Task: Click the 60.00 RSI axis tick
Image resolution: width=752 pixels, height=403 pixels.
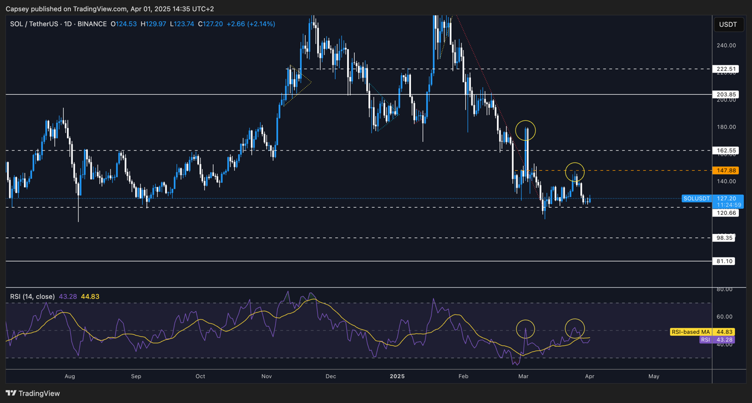Action: [x=726, y=317]
